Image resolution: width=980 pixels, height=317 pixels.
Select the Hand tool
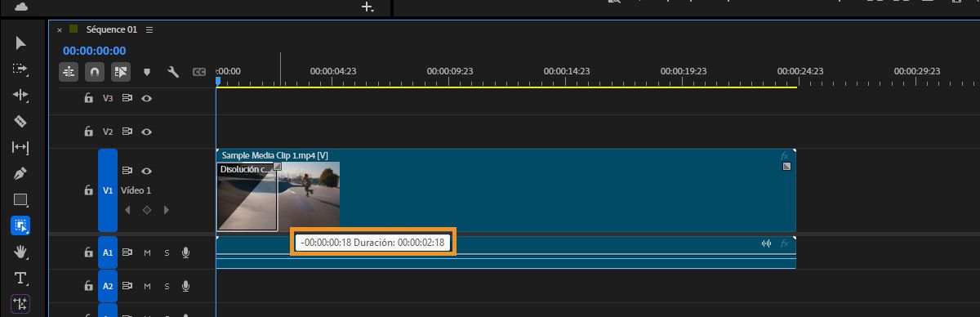click(x=20, y=252)
